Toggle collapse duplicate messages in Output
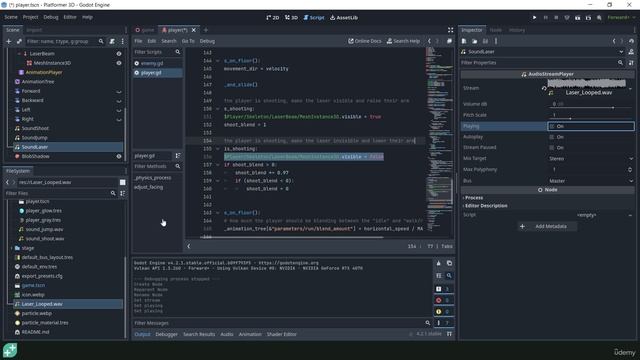The height and width of the screenshot is (360, 640). (x=438, y=276)
